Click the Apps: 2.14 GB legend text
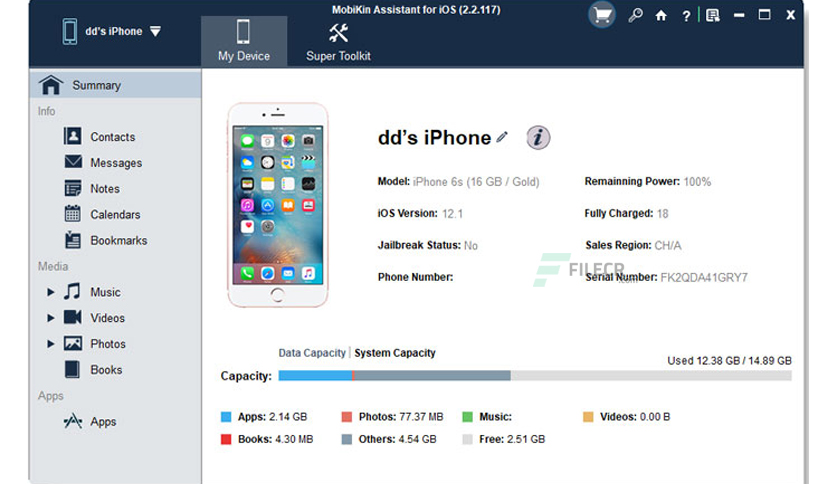Screen dimensions: 836x484 point(272,417)
